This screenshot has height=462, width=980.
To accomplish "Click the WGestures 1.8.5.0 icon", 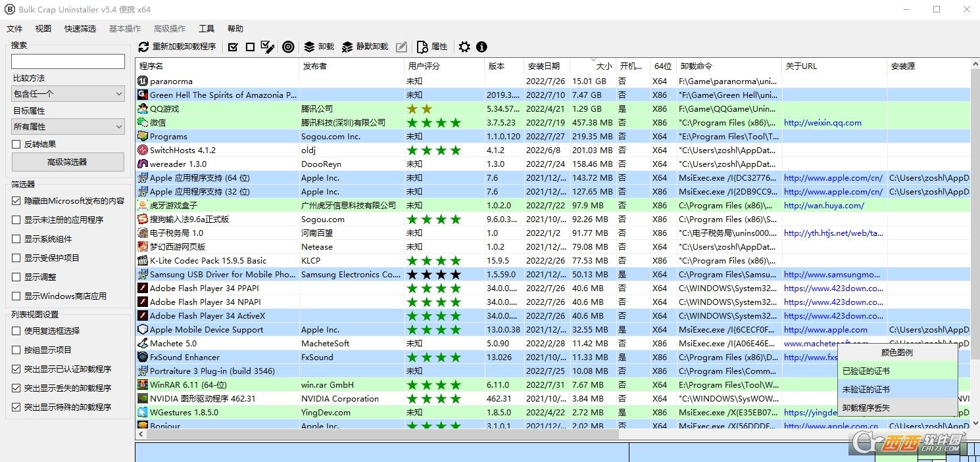I will click(143, 413).
